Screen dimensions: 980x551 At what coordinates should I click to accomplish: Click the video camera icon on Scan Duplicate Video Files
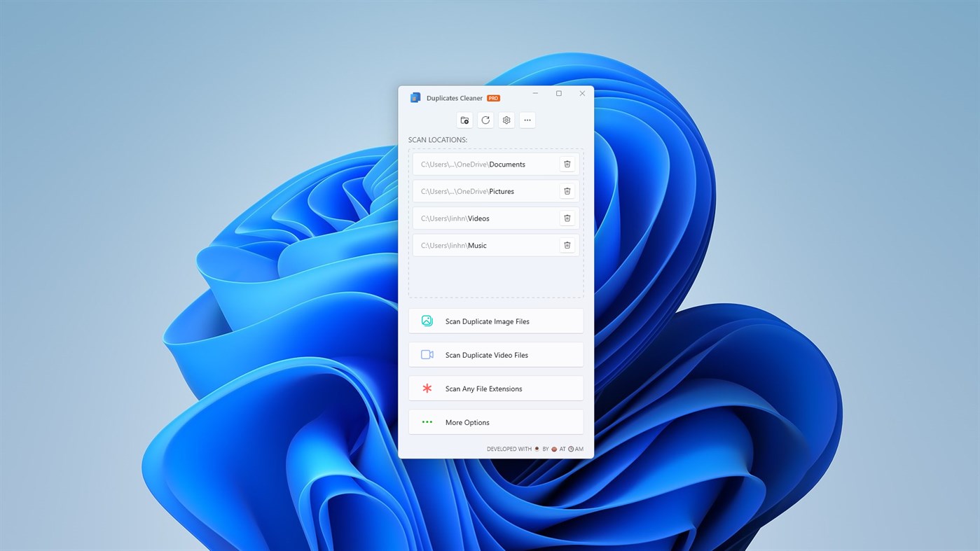pyautogui.click(x=427, y=354)
